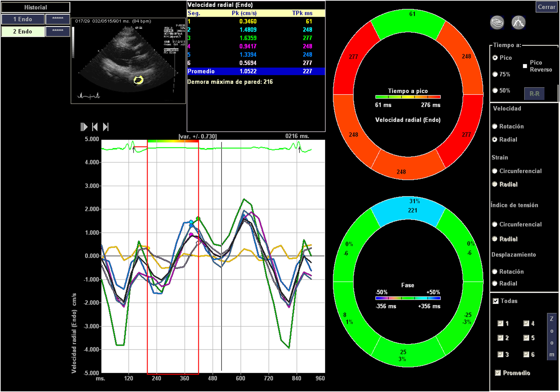The width and height of the screenshot is (560, 392).
Task: Open the Historial panel header
Action: click(36, 7)
